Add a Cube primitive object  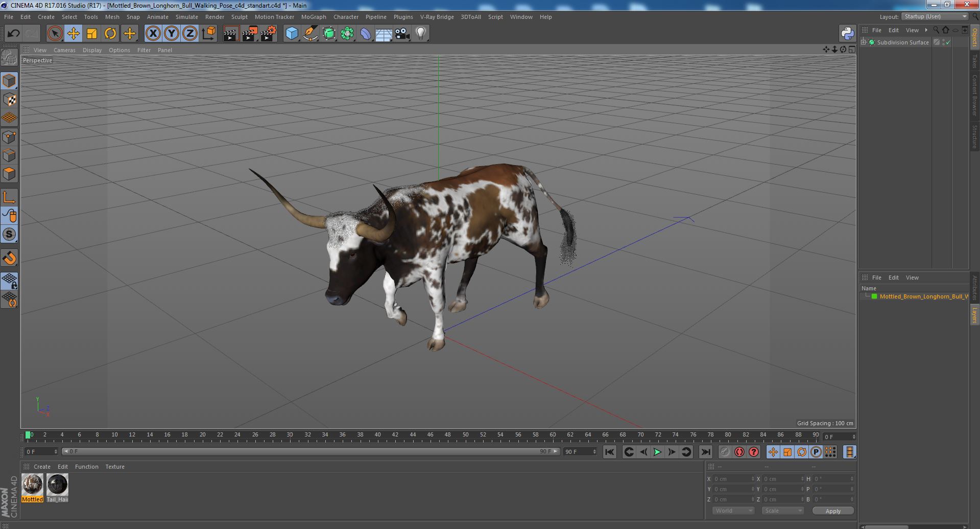tap(292, 34)
